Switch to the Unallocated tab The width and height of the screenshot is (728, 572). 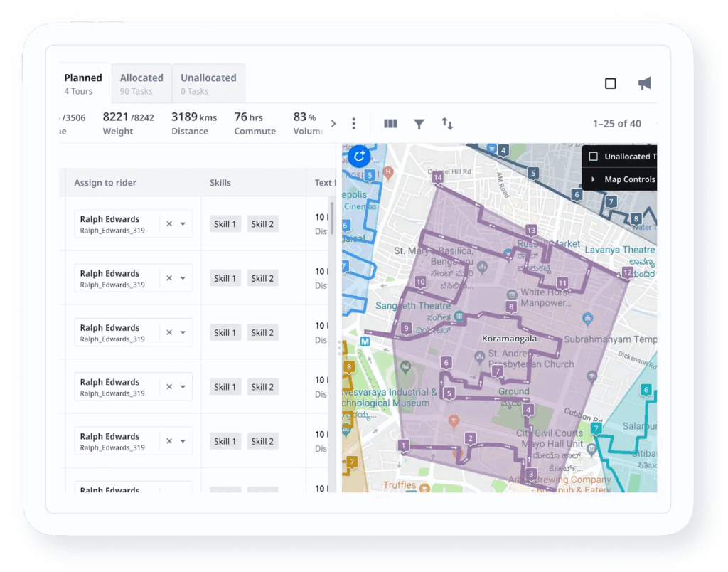[x=208, y=83]
